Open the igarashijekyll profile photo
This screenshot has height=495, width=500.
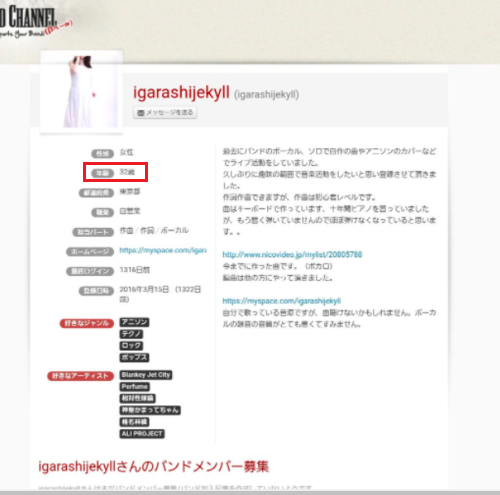click(81, 92)
